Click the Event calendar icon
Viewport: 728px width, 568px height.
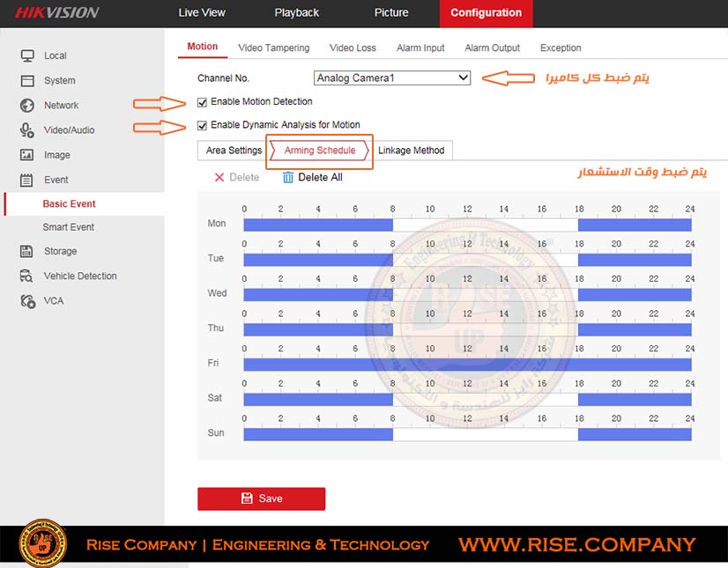point(26,180)
